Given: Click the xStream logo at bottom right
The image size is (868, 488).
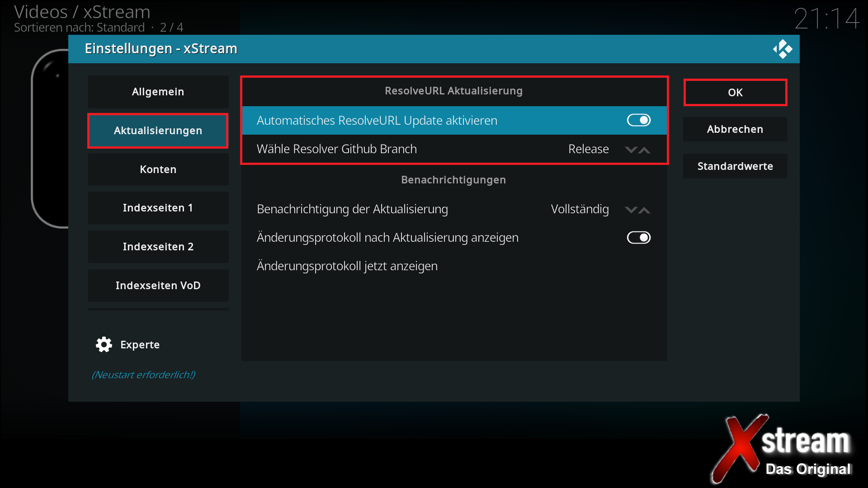Looking at the screenshot, I should point(783,448).
